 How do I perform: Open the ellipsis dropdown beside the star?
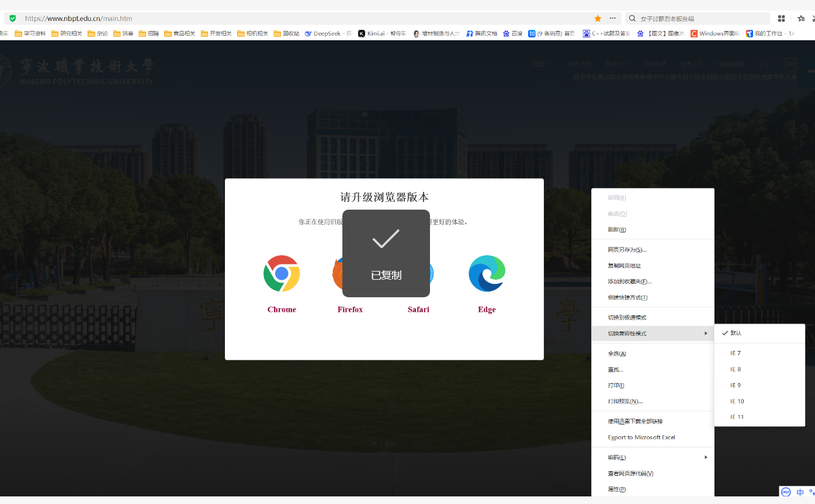point(612,18)
